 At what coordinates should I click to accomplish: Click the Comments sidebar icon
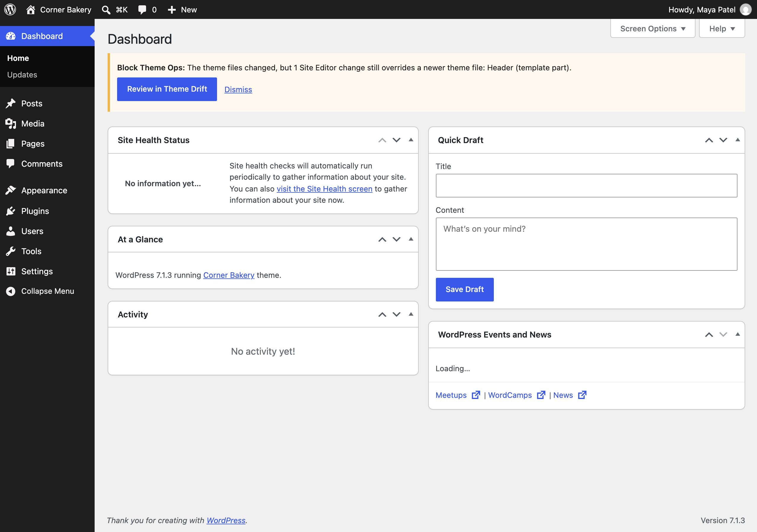[x=11, y=164]
